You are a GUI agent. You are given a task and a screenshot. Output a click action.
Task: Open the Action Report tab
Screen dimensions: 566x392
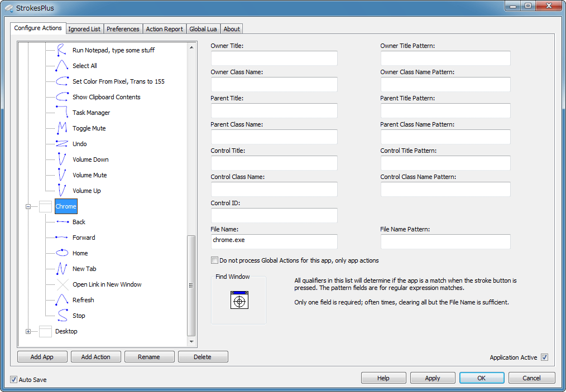click(164, 29)
